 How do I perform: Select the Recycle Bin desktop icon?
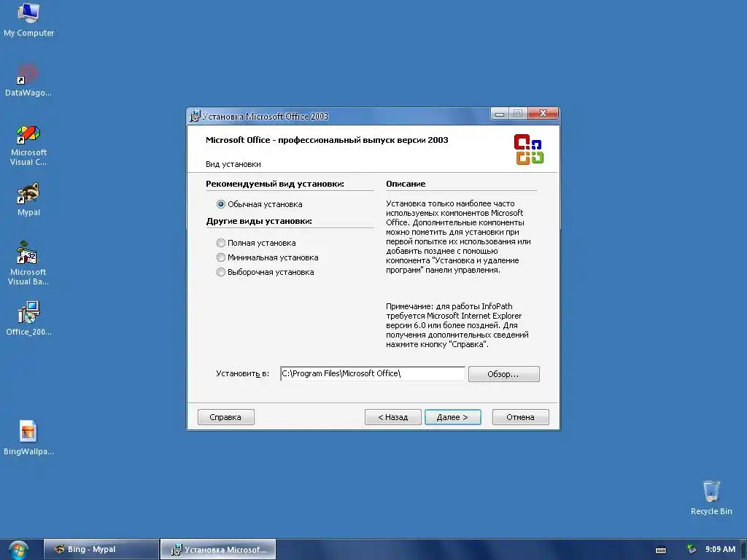coord(711,497)
